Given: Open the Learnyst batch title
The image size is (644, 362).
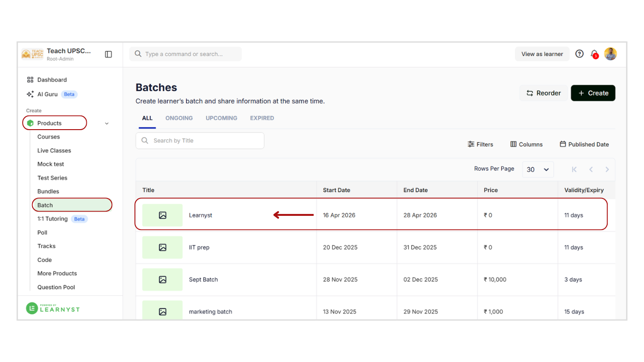Looking at the screenshot, I should coord(201,215).
